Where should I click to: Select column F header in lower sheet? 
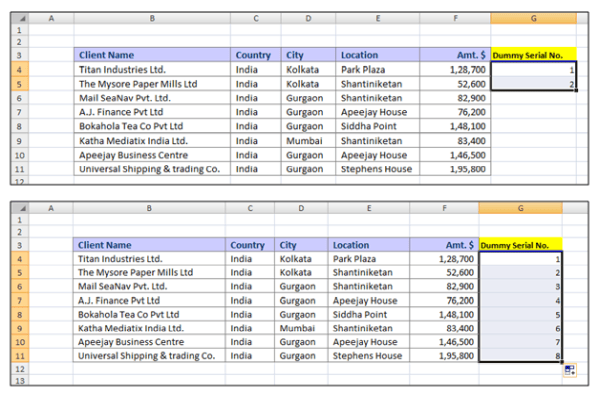(444, 208)
